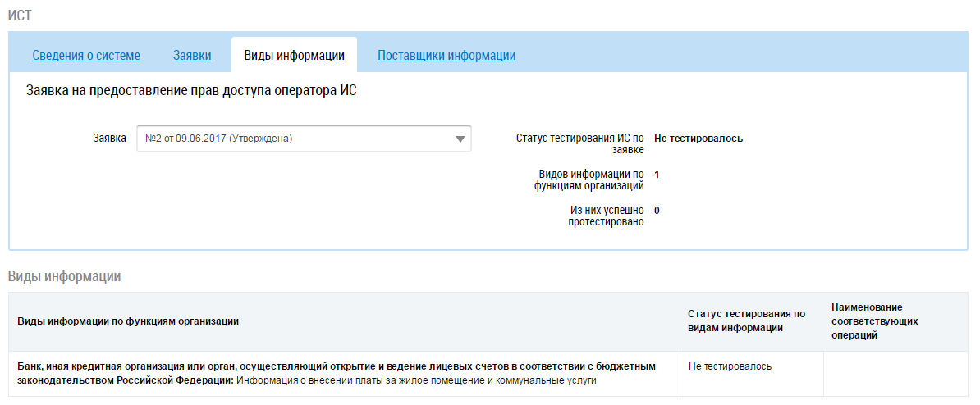980x405 pixels.
Task: Click the information types count value "1"
Action: 657,175
